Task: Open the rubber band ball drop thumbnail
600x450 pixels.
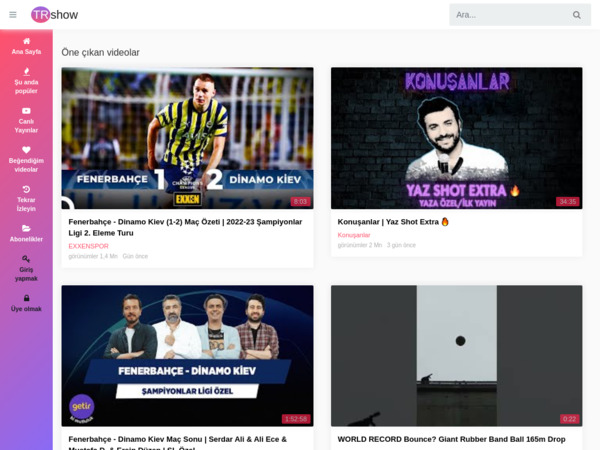Action: (457, 356)
